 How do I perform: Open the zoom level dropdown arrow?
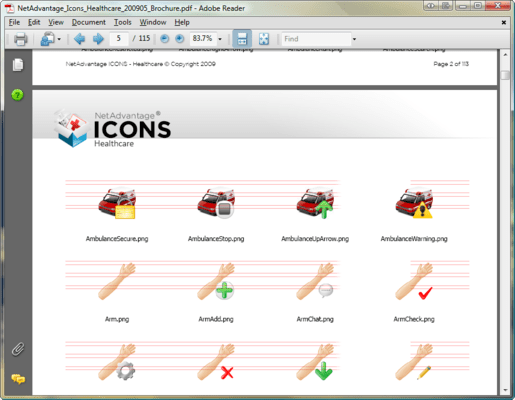[x=220, y=39]
